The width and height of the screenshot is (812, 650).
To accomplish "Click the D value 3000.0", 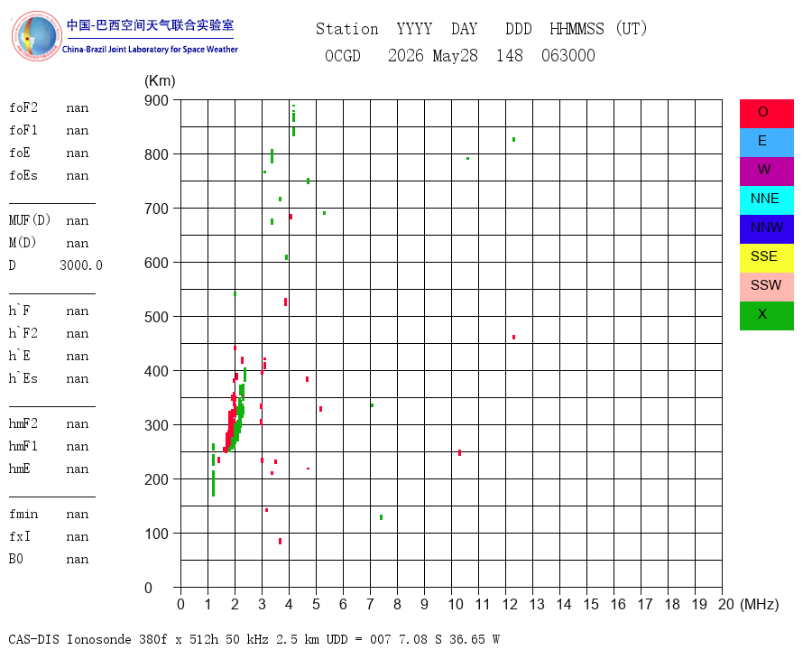I will click(81, 265).
